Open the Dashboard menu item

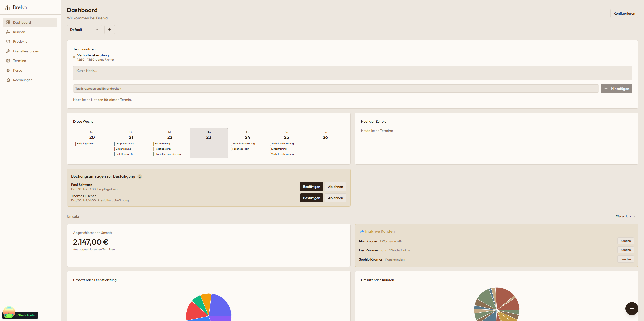pyautogui.click(x=30, y=22)
